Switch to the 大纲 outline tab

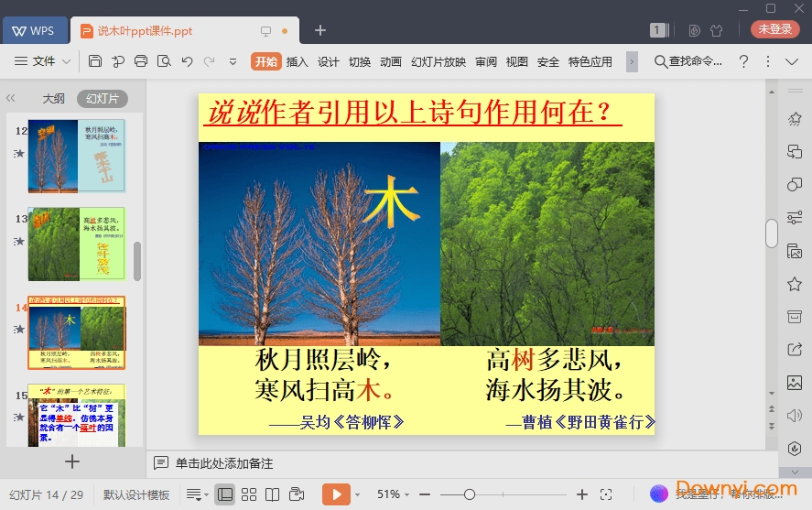tap(53, 98)
